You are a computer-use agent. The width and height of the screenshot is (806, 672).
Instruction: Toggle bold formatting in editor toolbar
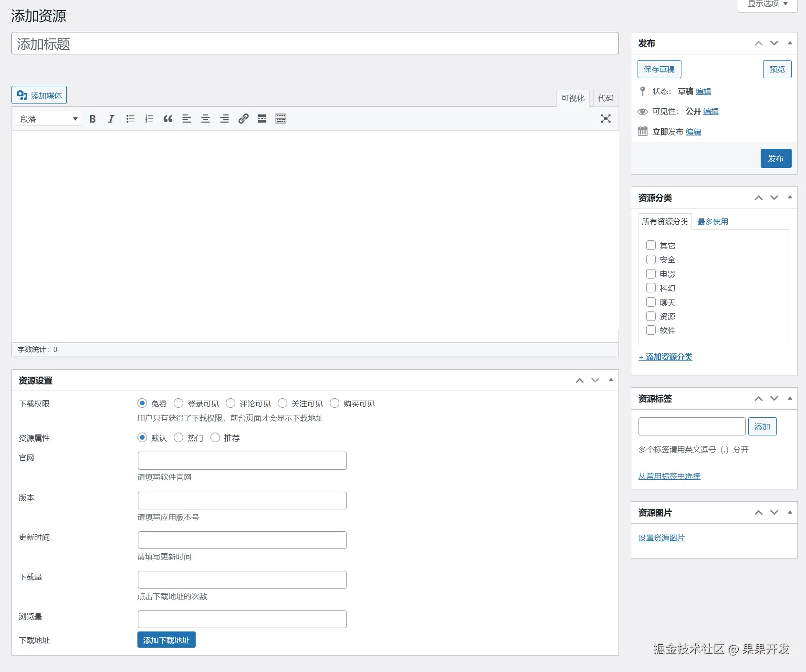(93, 119)
